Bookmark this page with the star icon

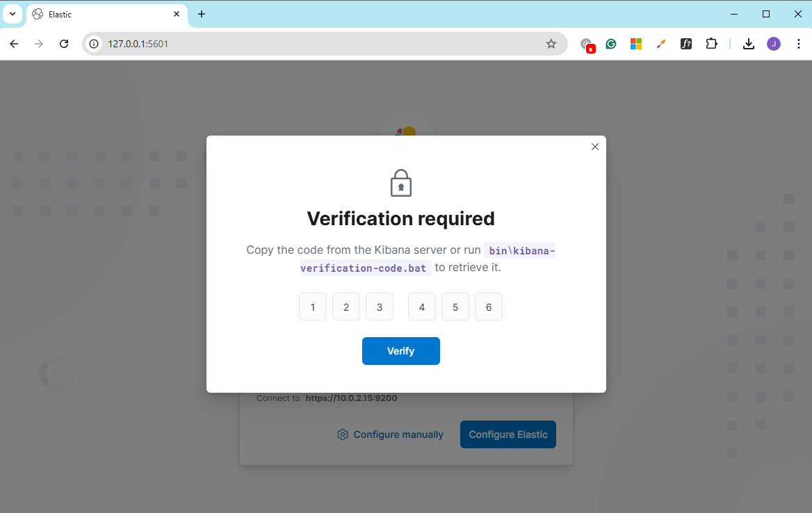(x=551, y=44)
